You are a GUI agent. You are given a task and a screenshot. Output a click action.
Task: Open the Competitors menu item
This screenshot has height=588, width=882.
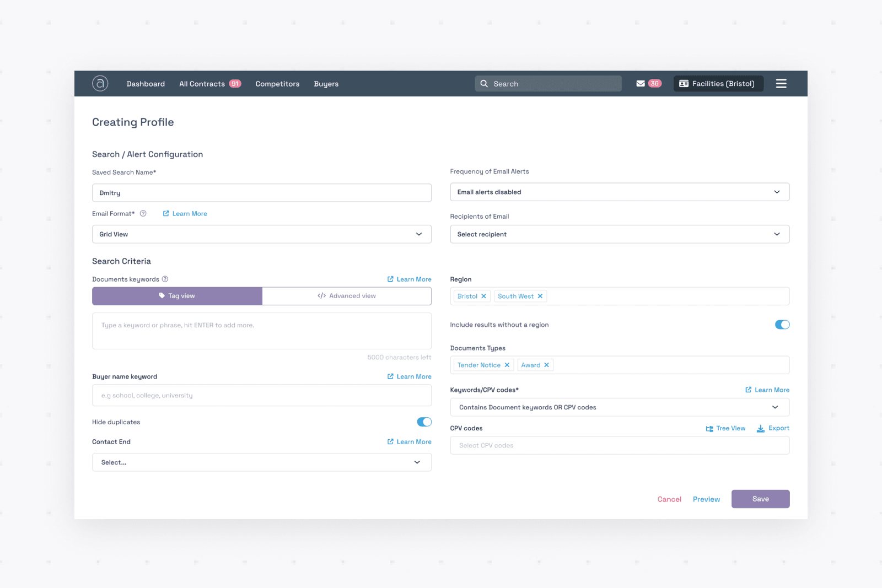pos(277,84)
